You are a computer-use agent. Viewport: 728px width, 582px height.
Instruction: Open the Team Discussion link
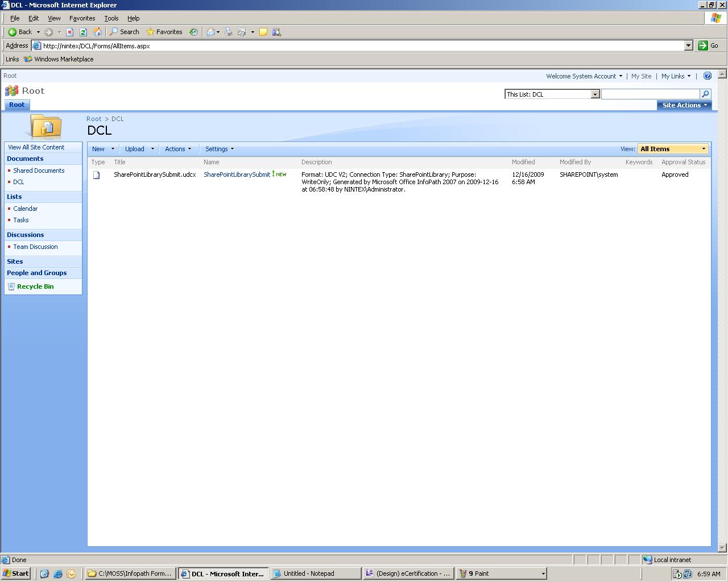point(35,247)
